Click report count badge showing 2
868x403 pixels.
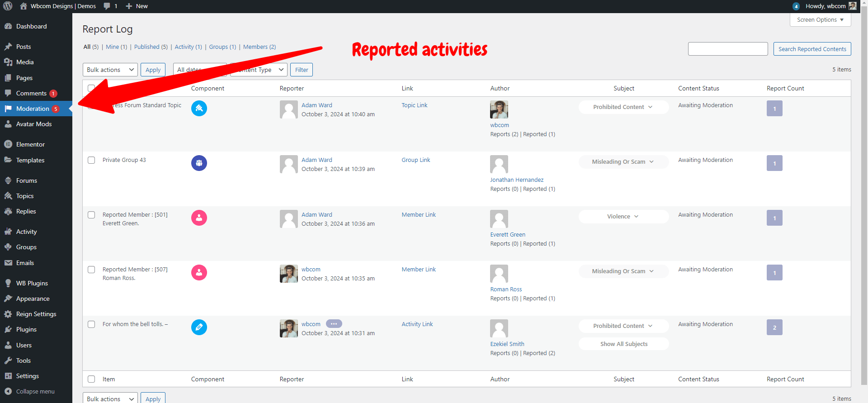774,327
